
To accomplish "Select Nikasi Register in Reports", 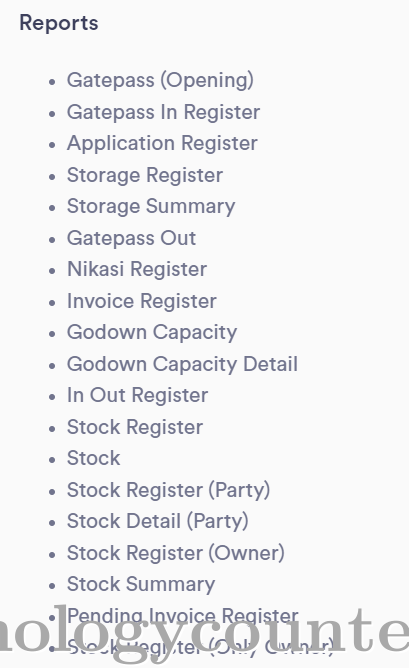I will point(137,269).
